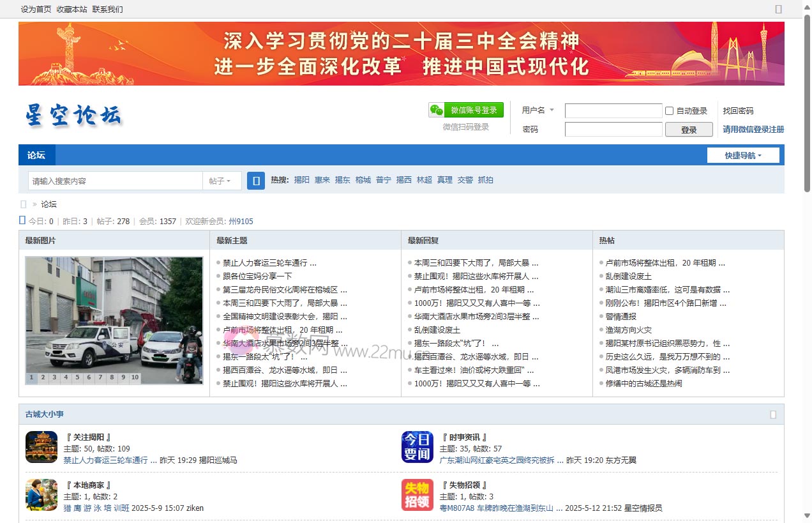The width and height of the screenshot is (812, 523).
Task: Expand the 快捷导航 dropdown
Action: point(743,155)
